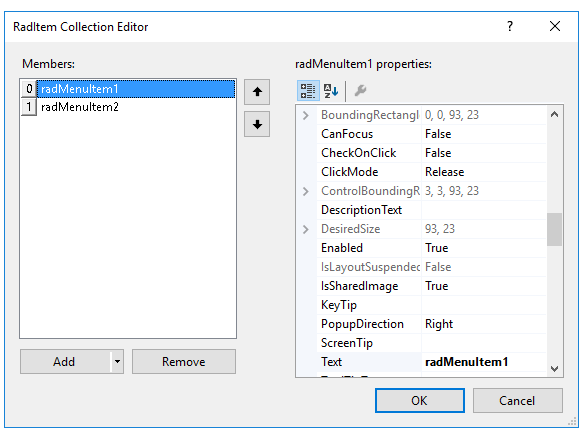Expand the ControlBoundingRectangle property
This screenshot has width=586, height=439.
point(306,191)
